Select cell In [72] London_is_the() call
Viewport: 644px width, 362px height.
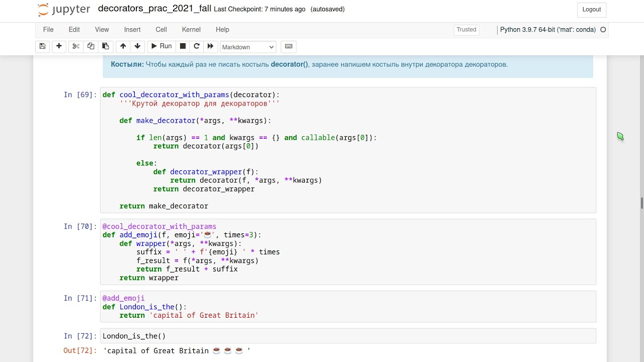tap(348, 336)
